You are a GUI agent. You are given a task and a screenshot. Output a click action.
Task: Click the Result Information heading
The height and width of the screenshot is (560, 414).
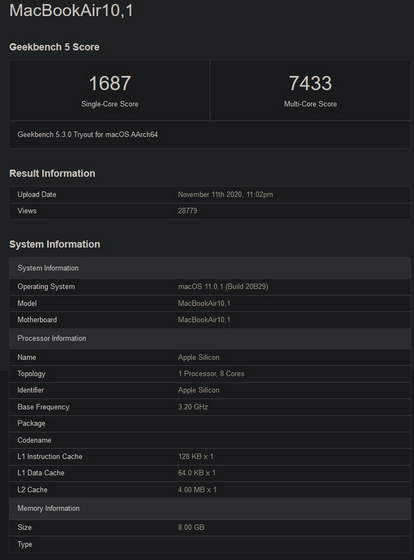[x=52, y=174]
